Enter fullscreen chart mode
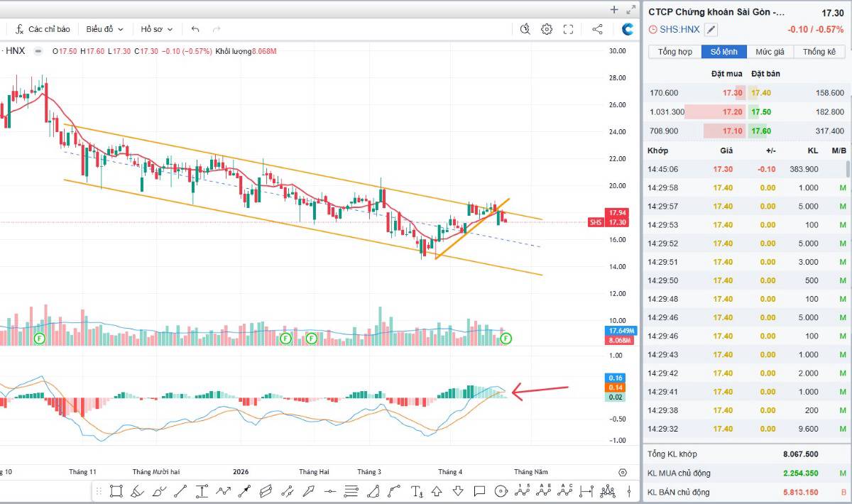Screen dimensions: 852x504 [x=568, y=29]
